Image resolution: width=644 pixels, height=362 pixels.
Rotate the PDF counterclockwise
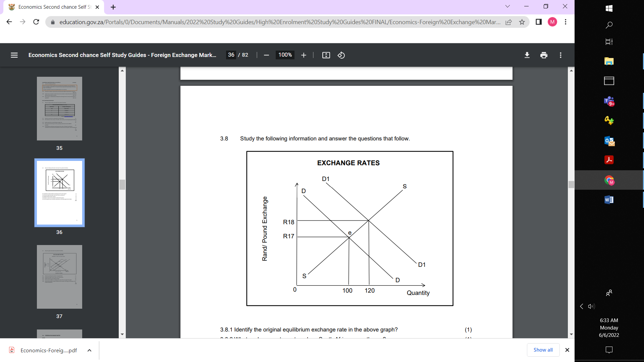341,55
